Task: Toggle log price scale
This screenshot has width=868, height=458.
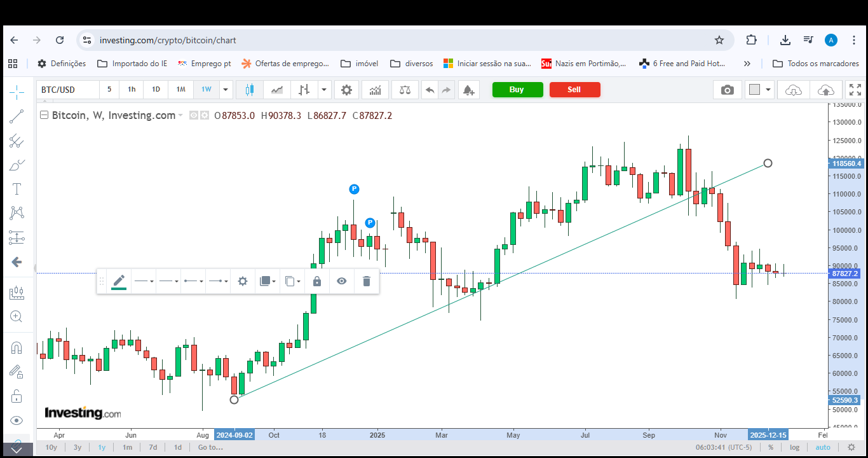Action: tap(795, 447)
